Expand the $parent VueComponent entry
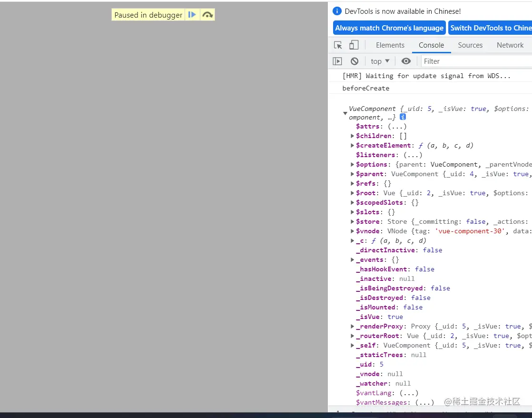This screenshot has width=532, height=418. point(352,174)
